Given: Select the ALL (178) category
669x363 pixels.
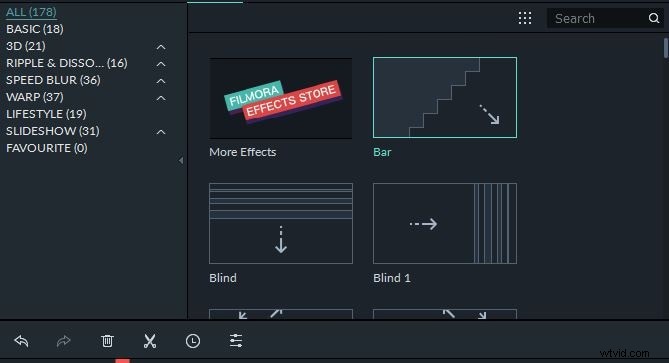Looking at the screenshot, I should coord(31,12).
